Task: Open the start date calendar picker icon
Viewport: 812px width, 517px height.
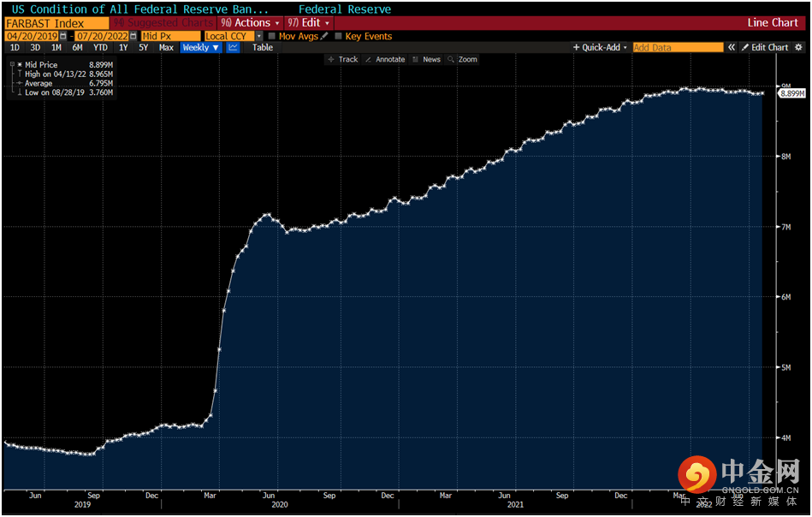Action: pos(63,36)
